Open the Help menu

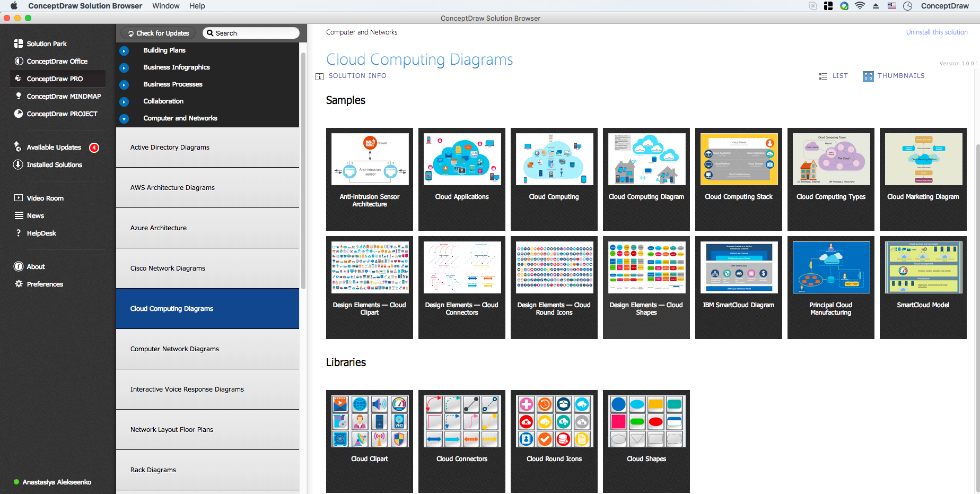pyautogui.click(x=197, y=6)
